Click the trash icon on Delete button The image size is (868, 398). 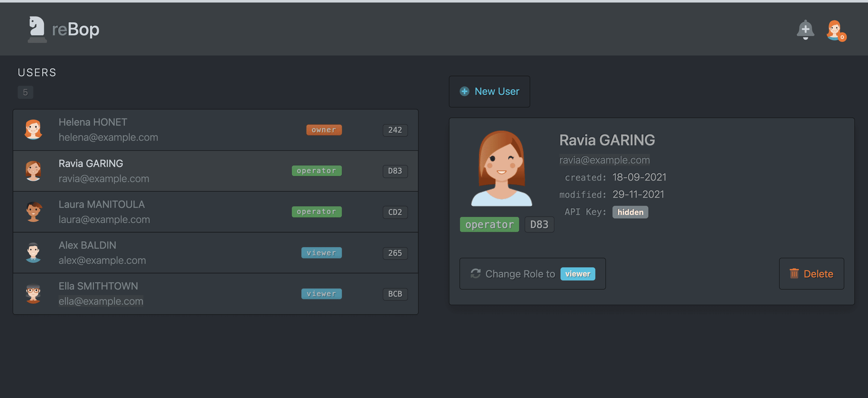794,273
